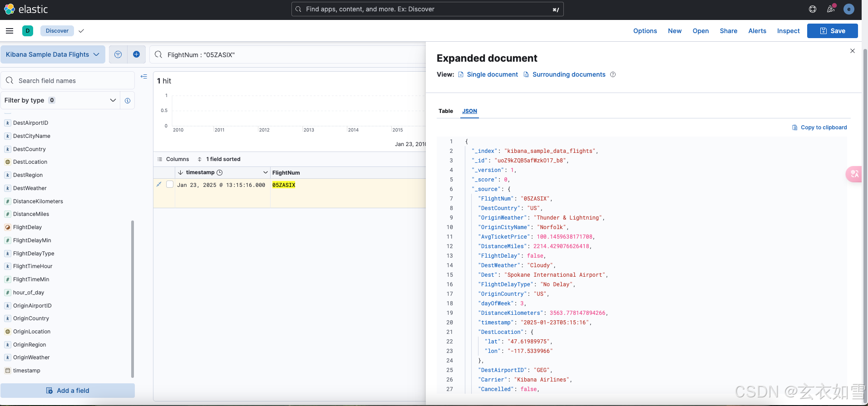Expand the Filter by type dropdown
This screenshot has height=406, width=868.
point(60,100)
